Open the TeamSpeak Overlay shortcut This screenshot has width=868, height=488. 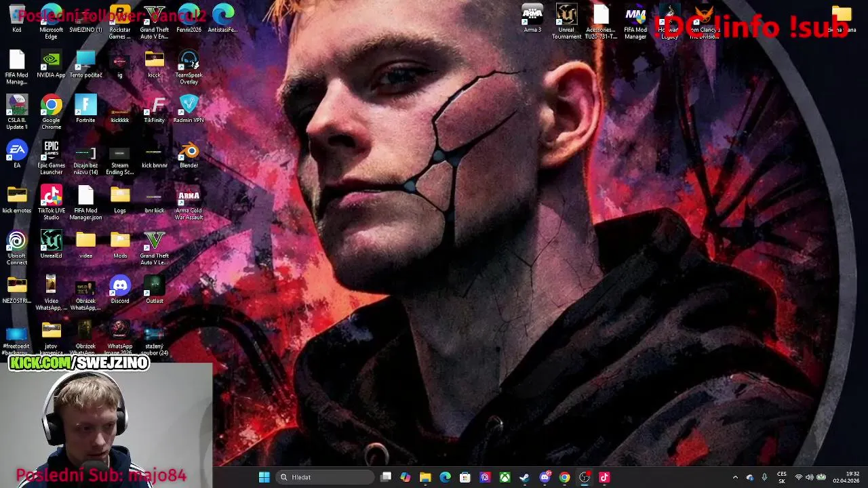click(189, 68)
